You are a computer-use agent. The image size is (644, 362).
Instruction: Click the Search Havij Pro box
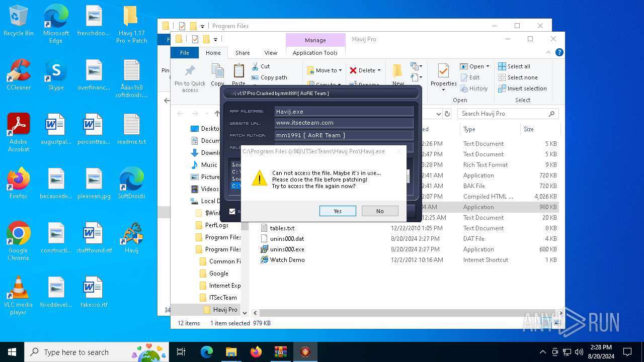(x=509, y=114)
